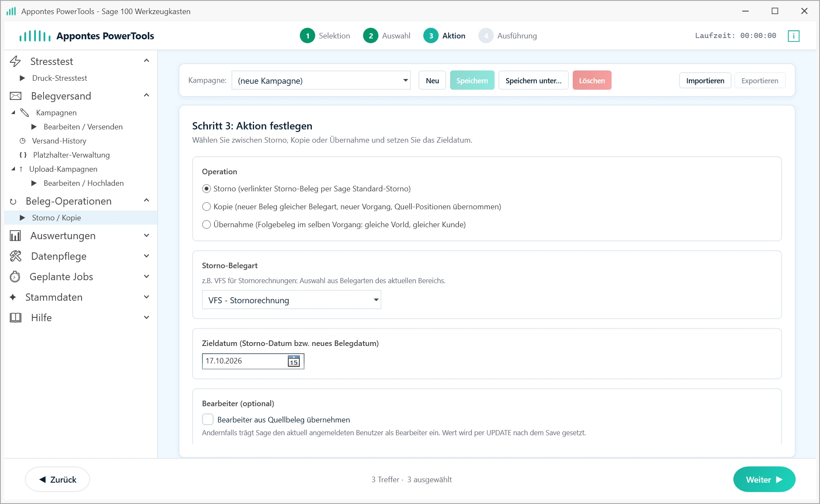
Task: Click the Beleg-Operationen refresh icon
Action: [x=13, y=202]
